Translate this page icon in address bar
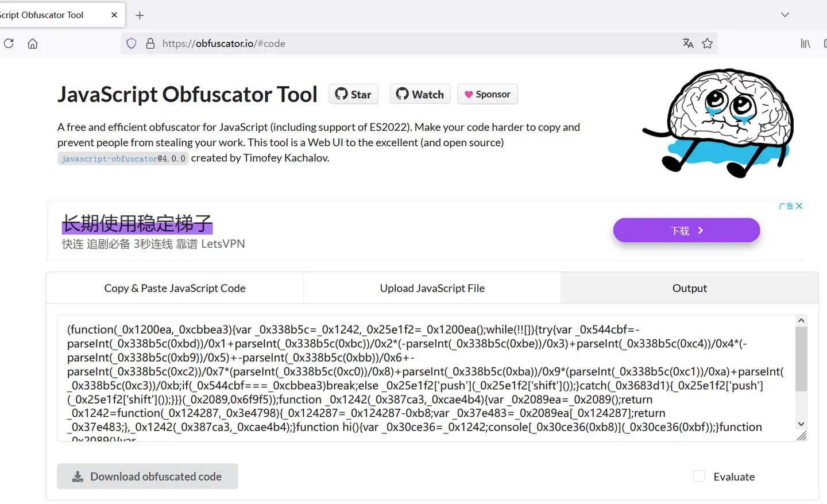This screenshot has width=827, height=504. pyautogui.click(x=688, y=44)
